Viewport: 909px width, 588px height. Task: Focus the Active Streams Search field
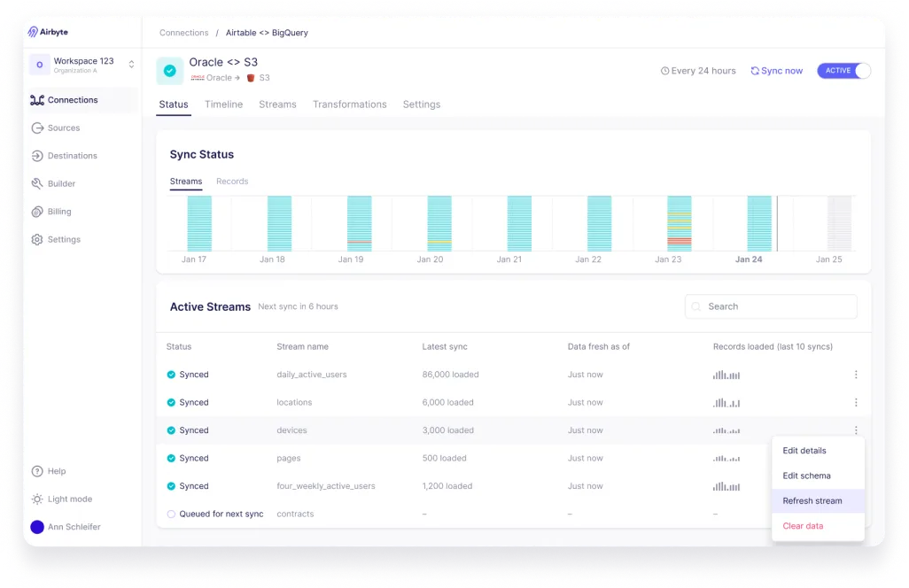[771, 306]
